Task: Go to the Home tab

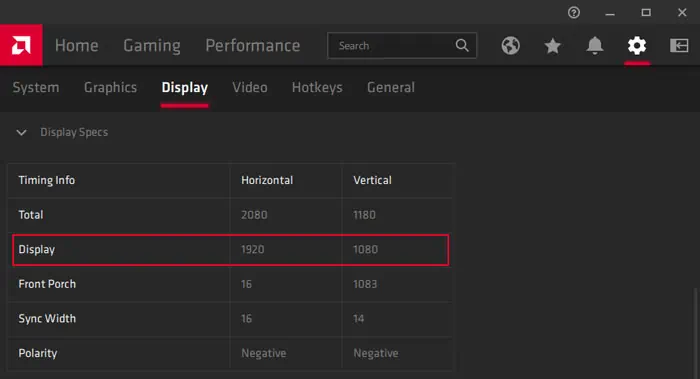Action: 76,46
